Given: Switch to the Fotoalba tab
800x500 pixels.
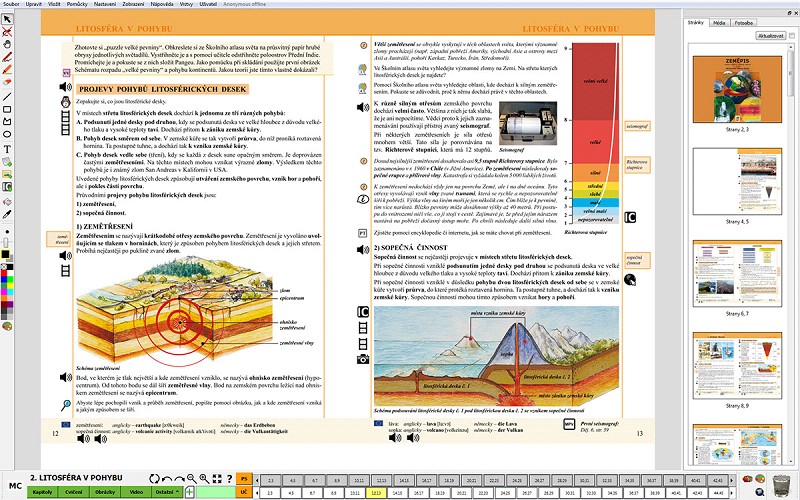Looking at the screenshot, I should click(744, 22).
